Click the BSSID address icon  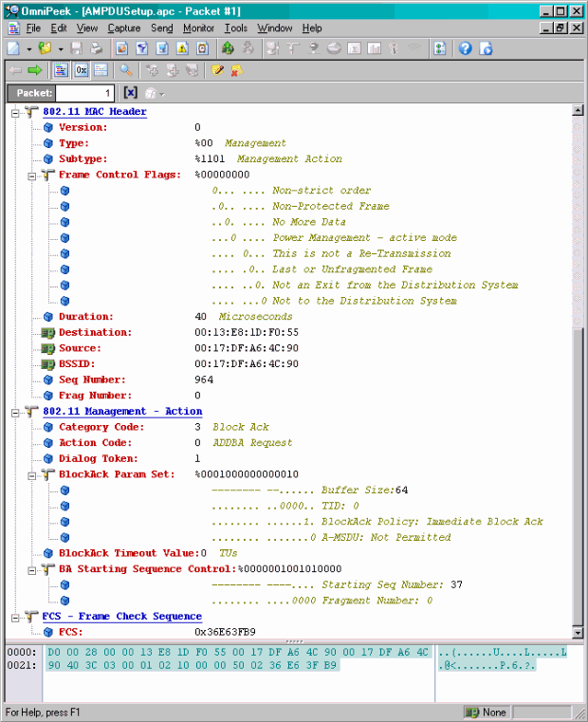pos(47,363)
